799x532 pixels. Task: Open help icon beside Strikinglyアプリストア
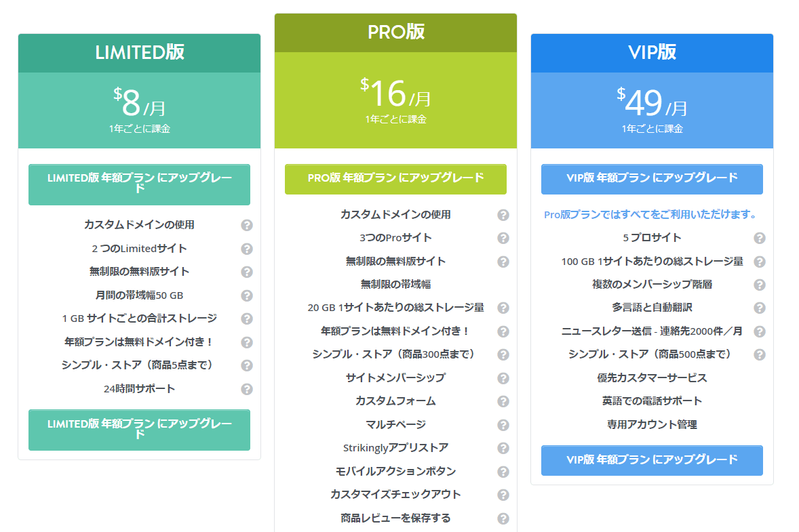[x=503, y=448]
